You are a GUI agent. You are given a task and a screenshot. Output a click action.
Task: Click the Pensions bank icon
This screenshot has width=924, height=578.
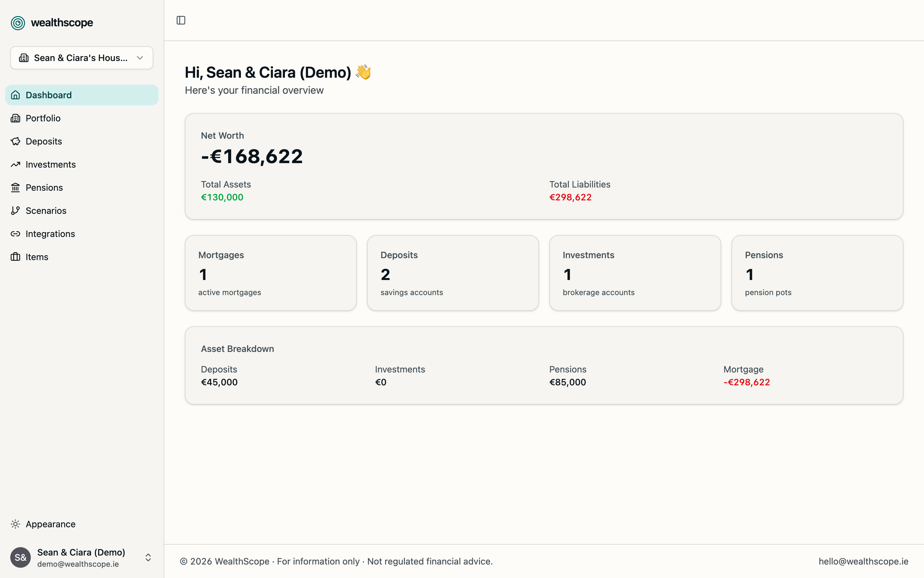coord(15,188)
